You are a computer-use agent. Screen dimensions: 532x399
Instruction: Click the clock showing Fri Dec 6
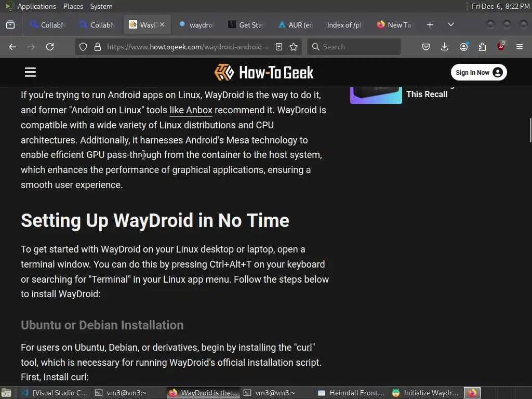pos(501,6)
